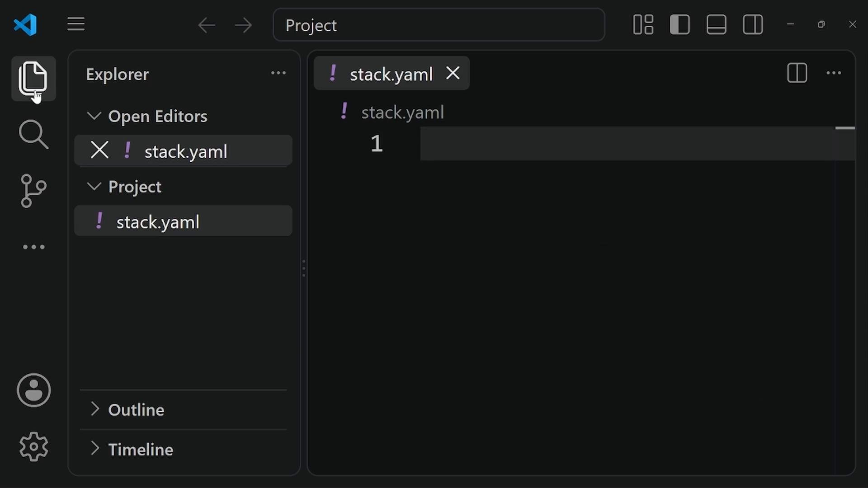The height and width of the screenshot is (488, 868).
Task: Select stack.yaml file in Project folder
Action: click(x=183, y=221)
